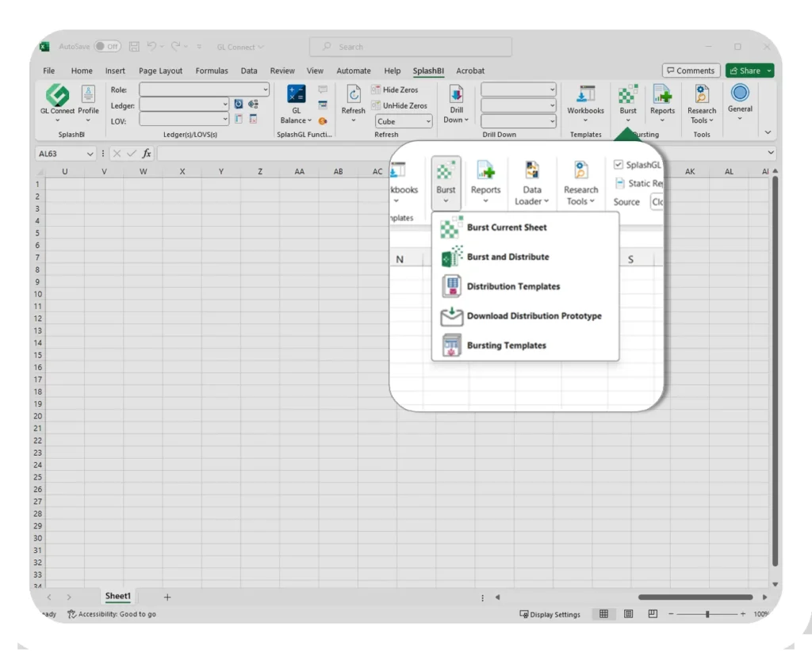Expand the Role dropdown
This screenshot has height=653, width=812.
[265, 90]
